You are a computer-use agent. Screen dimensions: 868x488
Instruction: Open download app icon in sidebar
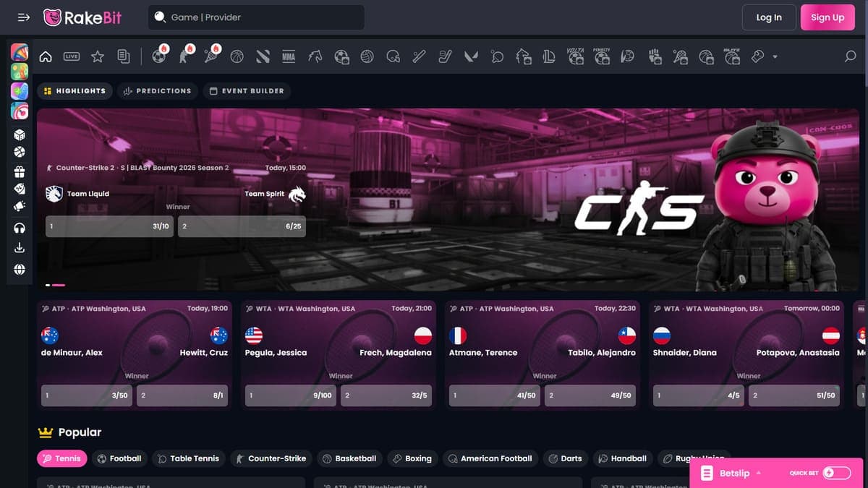20,248
